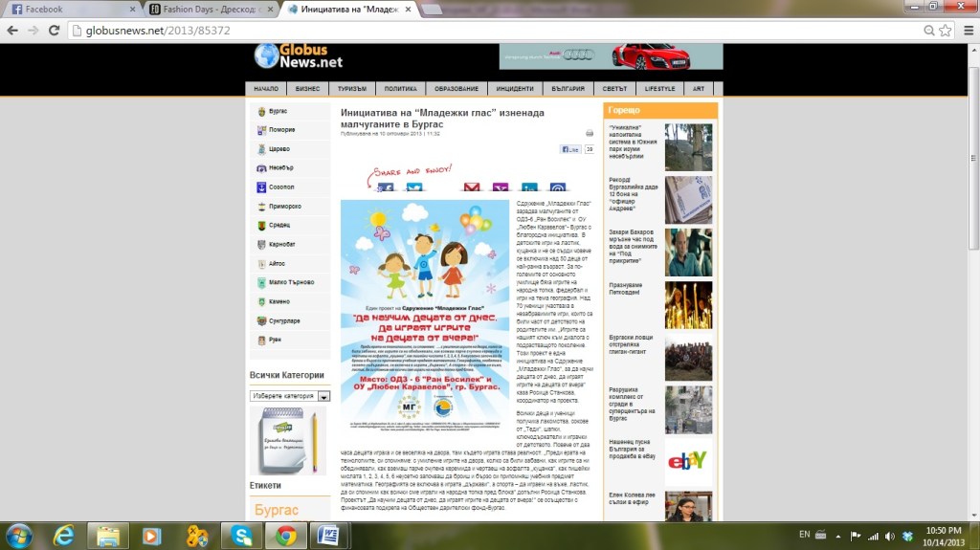Open the 'ИНЦИДЕНТИ' navigation menu item

(x=515, y=89)
